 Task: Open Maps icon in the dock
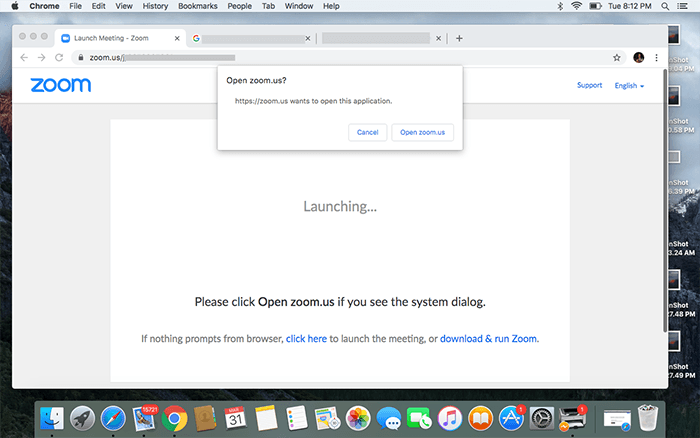[x=327, y=419]
